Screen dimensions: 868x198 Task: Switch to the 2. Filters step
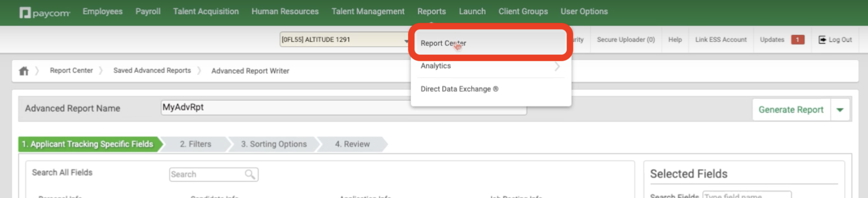click(195, 144)
